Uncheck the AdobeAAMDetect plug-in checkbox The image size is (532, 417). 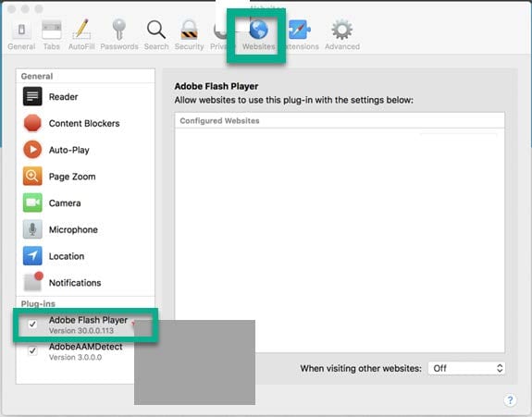tap(32, 350)
